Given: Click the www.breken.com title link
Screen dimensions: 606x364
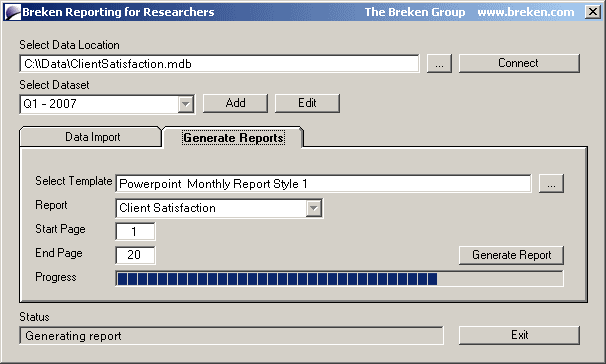Looking at the screenshot, I should 526,12.
